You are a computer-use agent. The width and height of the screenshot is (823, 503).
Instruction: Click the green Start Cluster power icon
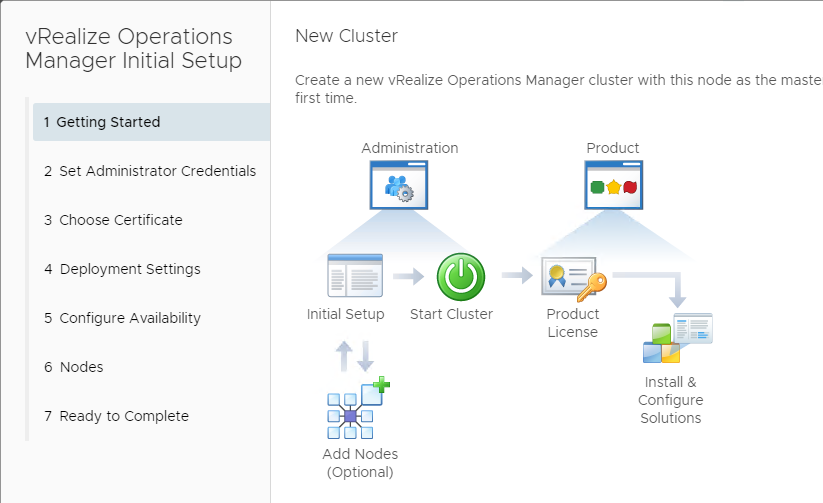461,277
